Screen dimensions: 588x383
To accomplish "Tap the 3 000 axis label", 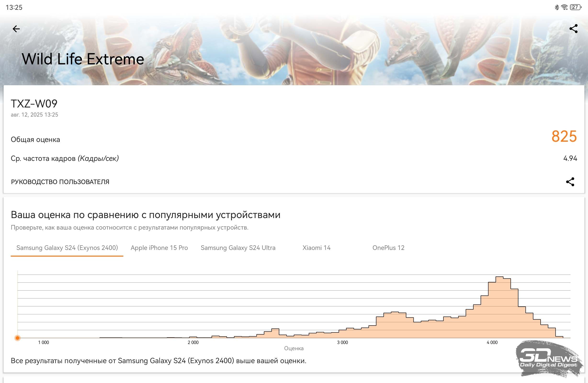I will click(342, 342).
